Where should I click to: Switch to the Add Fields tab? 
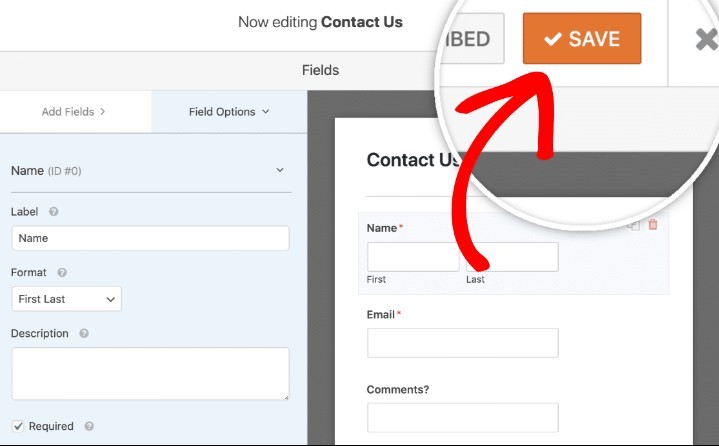point(74,112)
